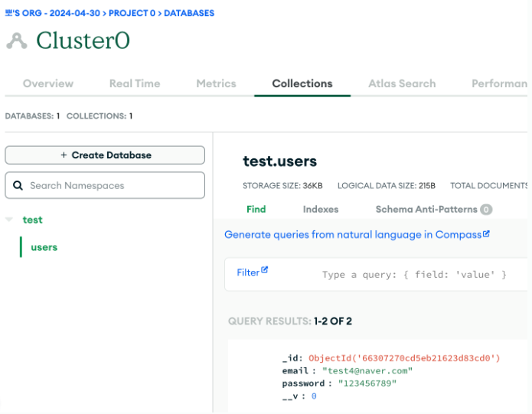Click the email value "test4@naver.com"

(367, 371)
